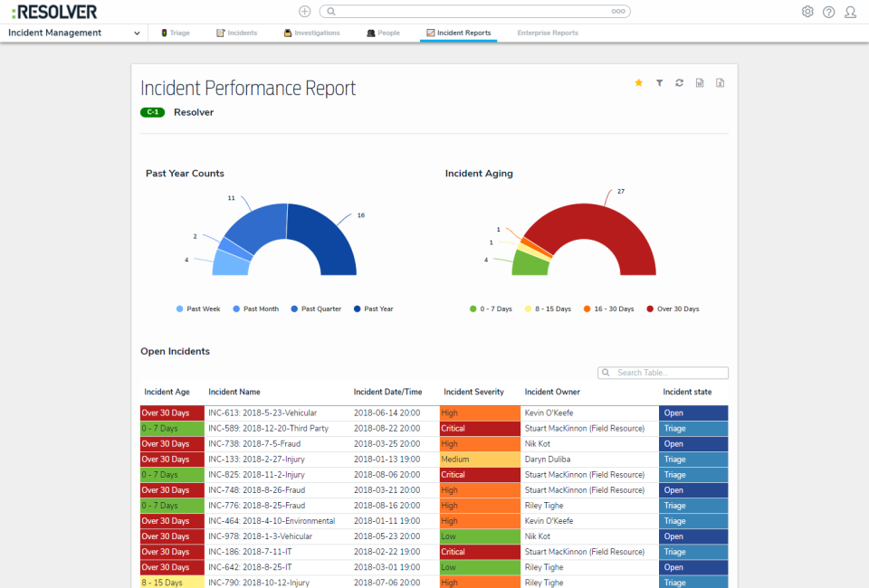
Task: Switch to the Triage tab
Action: (175, 33)
